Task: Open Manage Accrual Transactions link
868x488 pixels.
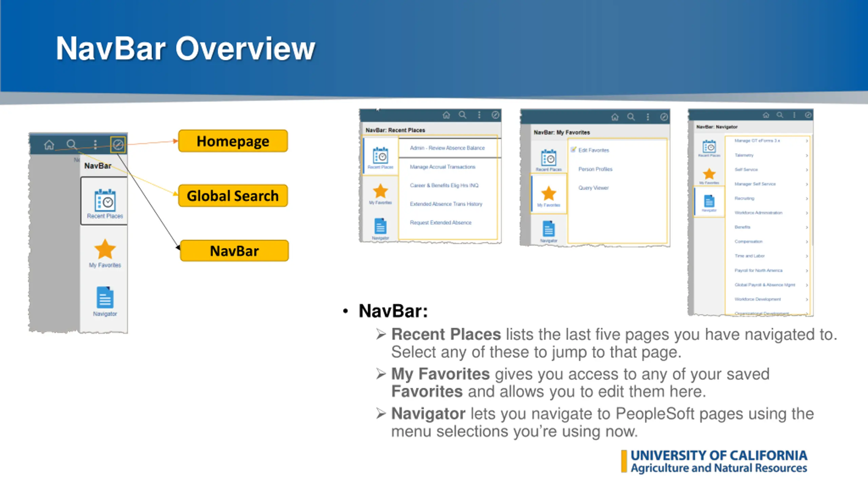Action: (442, 167)
